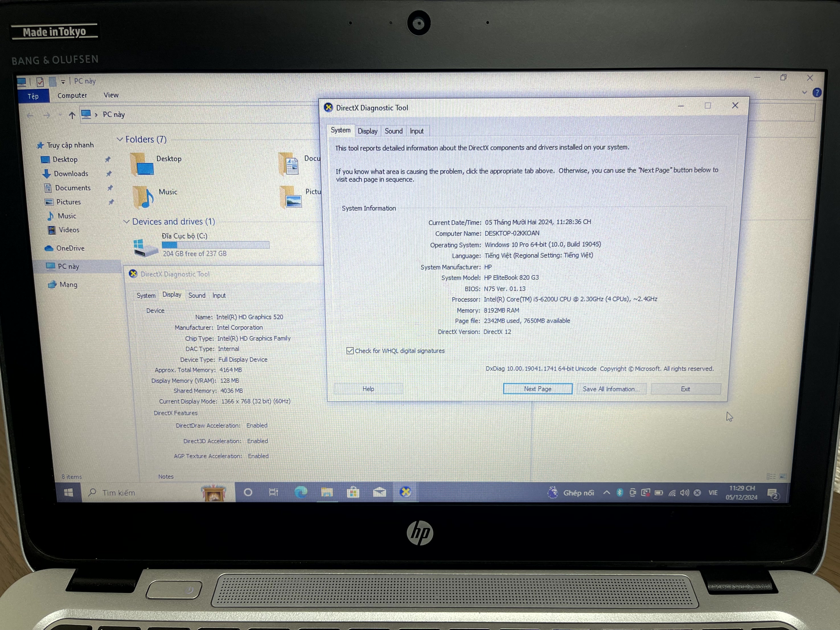Open the View ribbon tab in File Explorer
This screenshot has height=630, width=840.
pos(111,95)
